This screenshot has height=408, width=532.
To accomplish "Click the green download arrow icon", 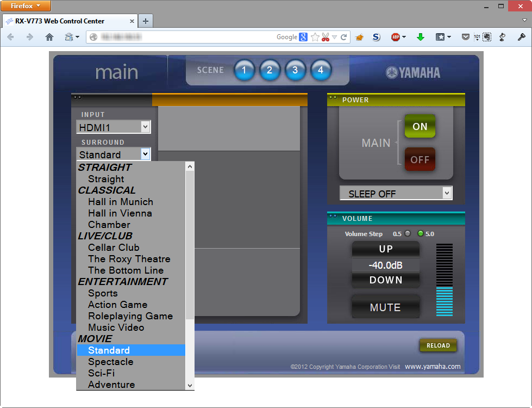I will pyautogui.click(x=421, y=37).
